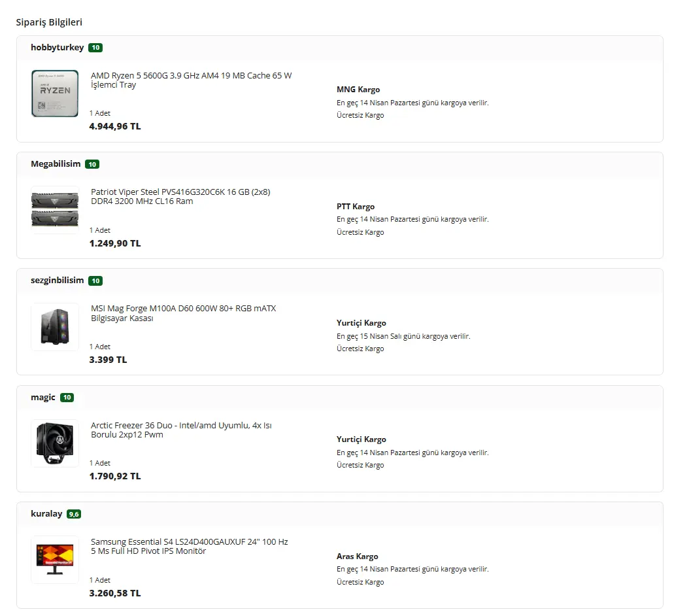Click the sezginbilisim seller rating badge
This screenshot has width=674, height=616.
[x=95, y=281]
